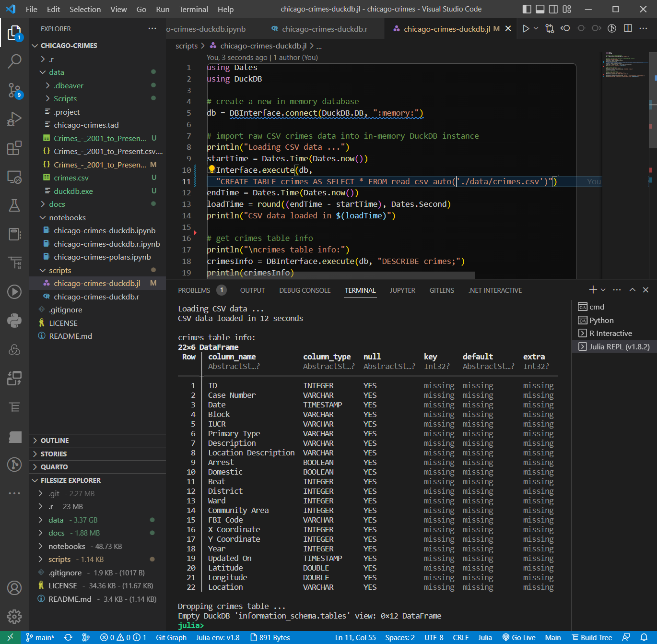Select the Python terminal instance

pyautogui.click(x=614, y=320)
